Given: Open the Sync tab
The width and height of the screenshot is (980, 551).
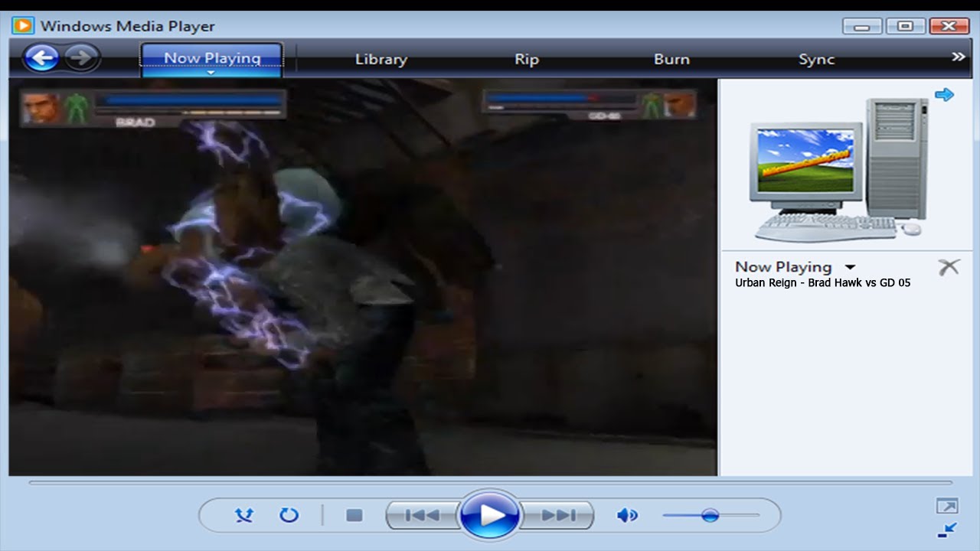Looking at the screenshot, I should click(x=816, y=59).
